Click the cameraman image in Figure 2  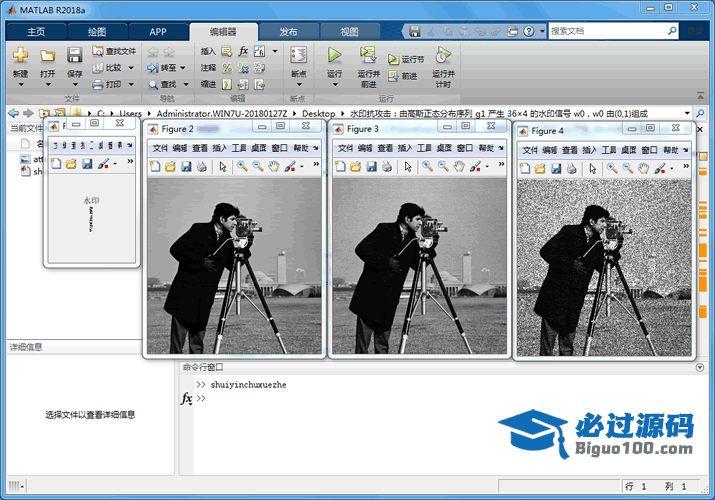tap(234, 266)
